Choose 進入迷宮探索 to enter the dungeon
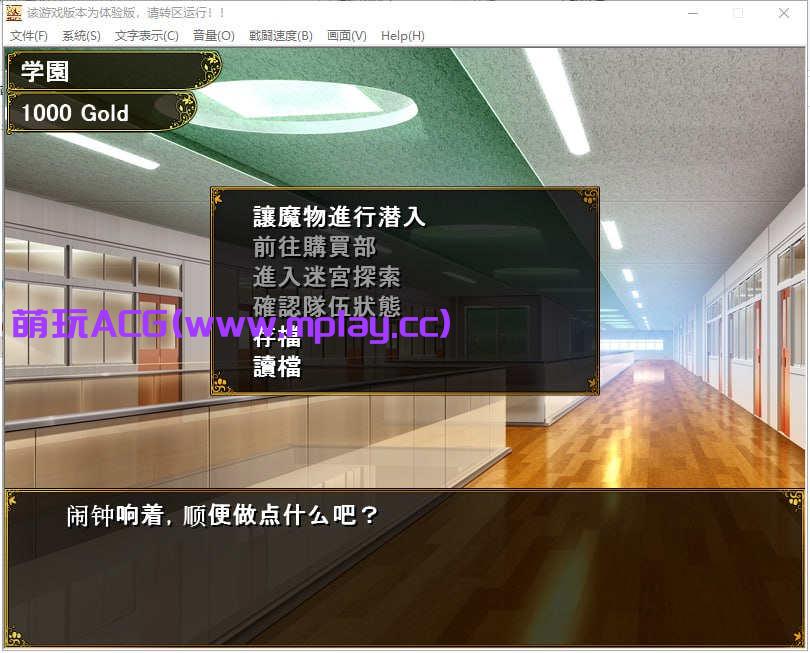810x653 pixels. pyautogui.click(x=326, y=277)
